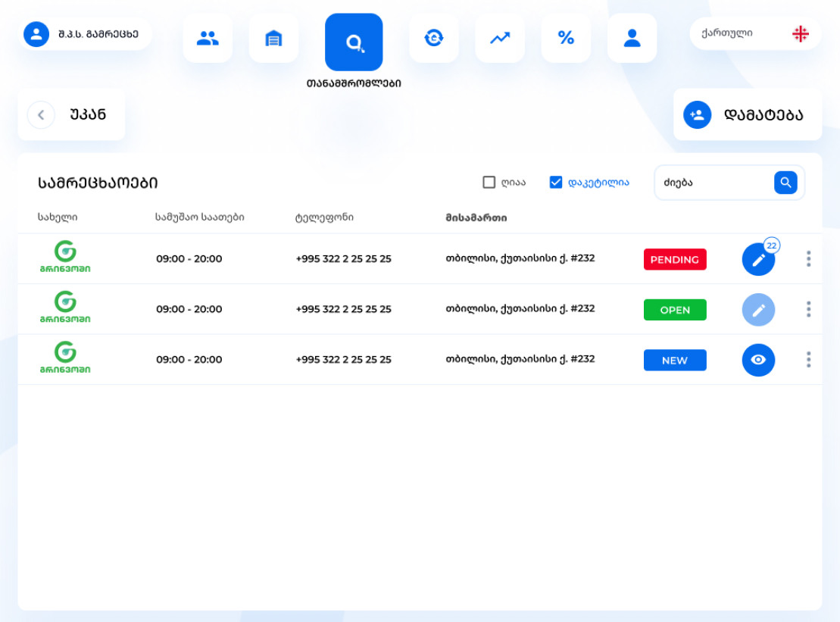Uncheck the დაკეტილია checkbox
Image resolution: width=840 pixels, height=622 pixels.
coord(556,183)
